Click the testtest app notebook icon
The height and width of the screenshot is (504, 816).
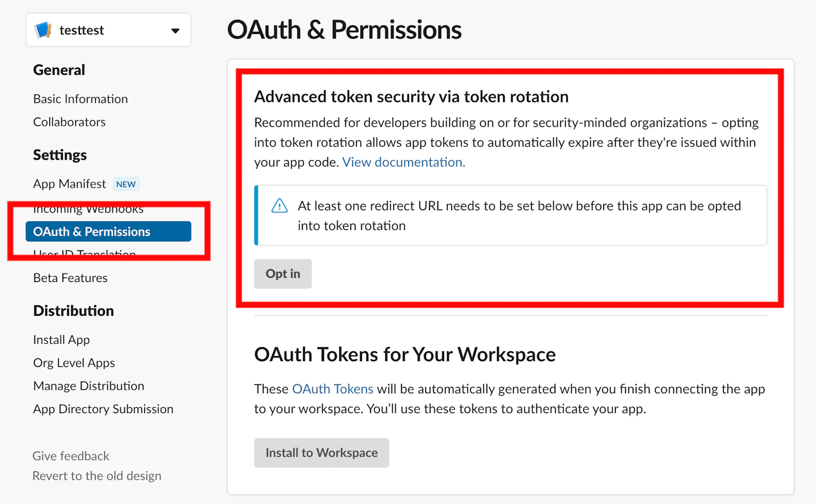[x=44, y=30]
